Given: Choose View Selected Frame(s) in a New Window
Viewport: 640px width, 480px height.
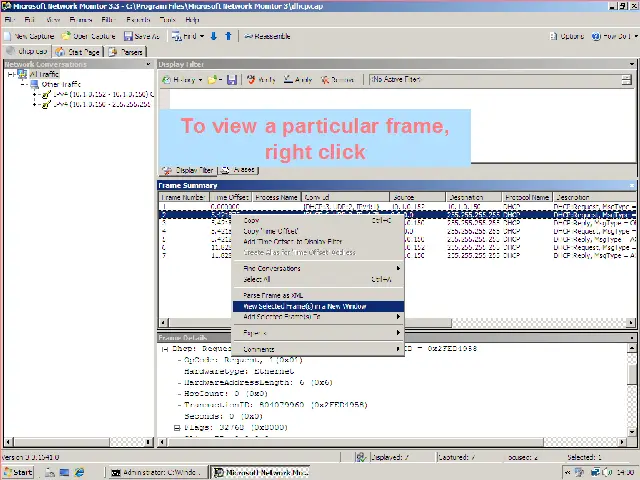Looking at the screenshot, I should pos(318,306).
